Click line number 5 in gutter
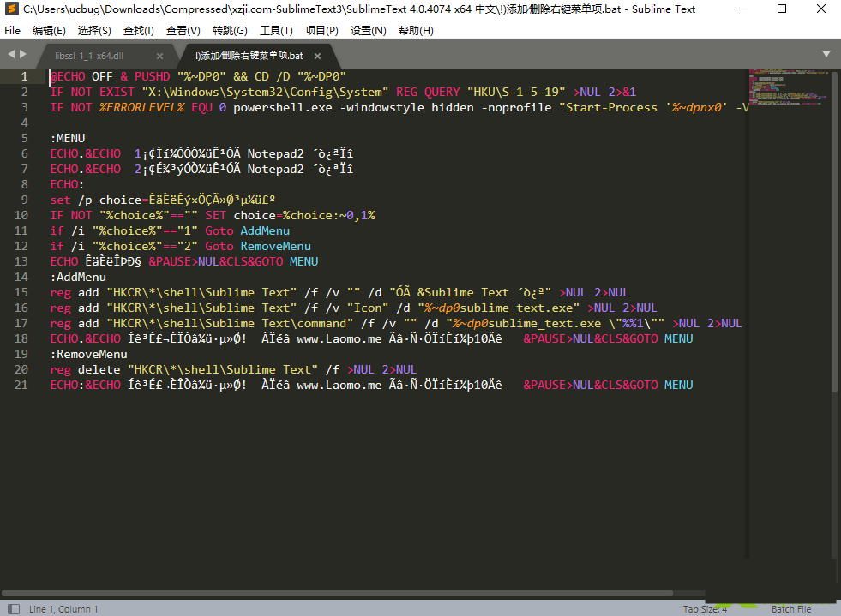841x616 pixels. click(24, 138)
